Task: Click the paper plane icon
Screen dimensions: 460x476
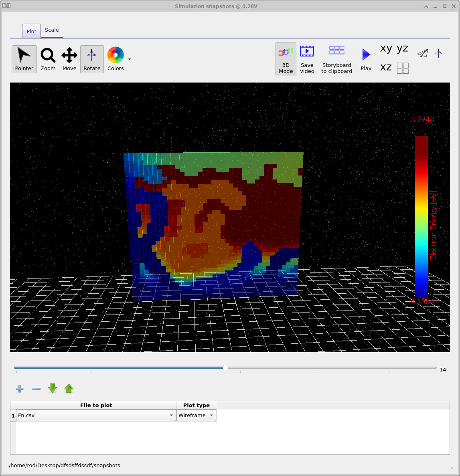Action: [x=423, y=53]
